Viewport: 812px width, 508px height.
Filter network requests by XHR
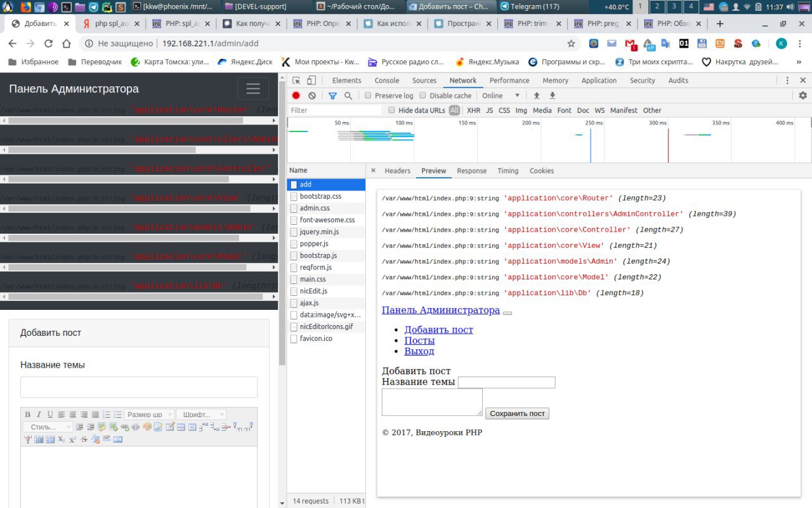pyautogui.click(x=473, y=110)
